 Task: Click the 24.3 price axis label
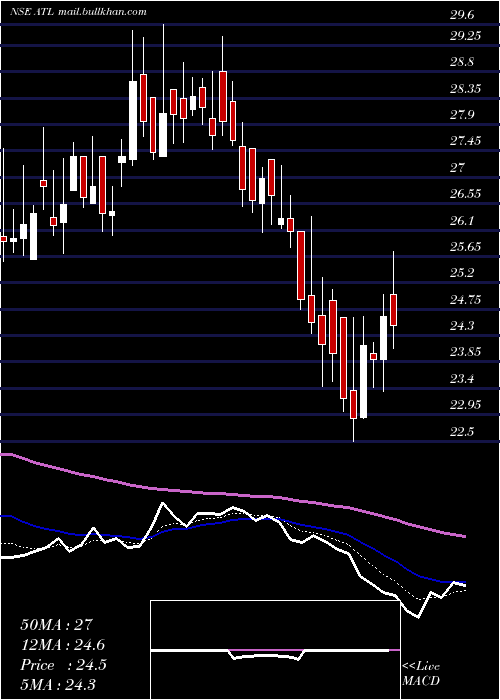[x=462, y=326]
